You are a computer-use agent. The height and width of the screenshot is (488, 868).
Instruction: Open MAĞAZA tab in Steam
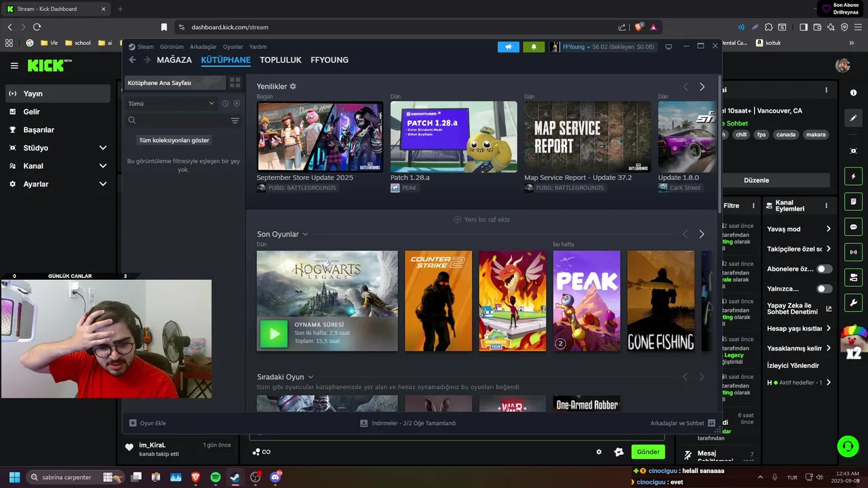[x=174, y=60]
